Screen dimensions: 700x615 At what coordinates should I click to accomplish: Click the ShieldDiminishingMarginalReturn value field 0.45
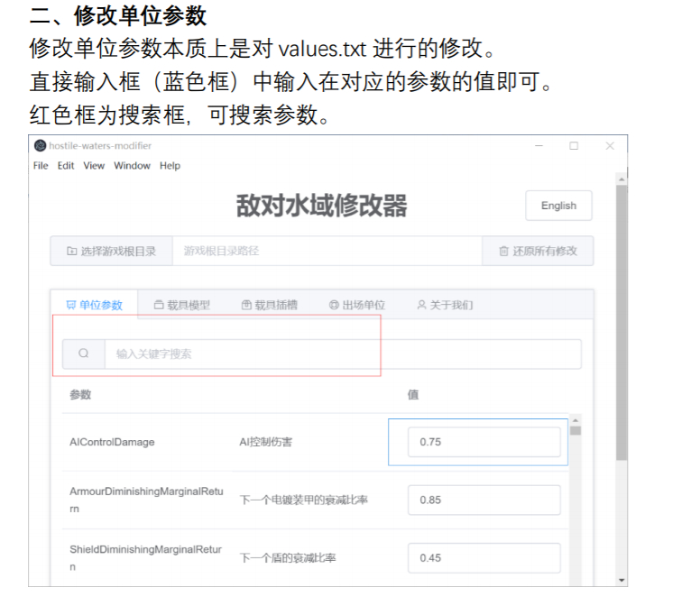pyautogui.click(x=484, y=558)
